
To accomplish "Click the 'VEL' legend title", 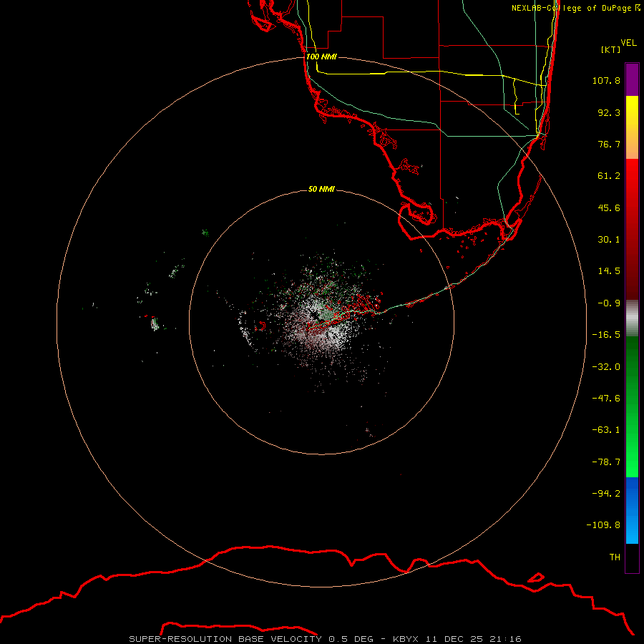I will pyautogui.click(x=628, y=43).
